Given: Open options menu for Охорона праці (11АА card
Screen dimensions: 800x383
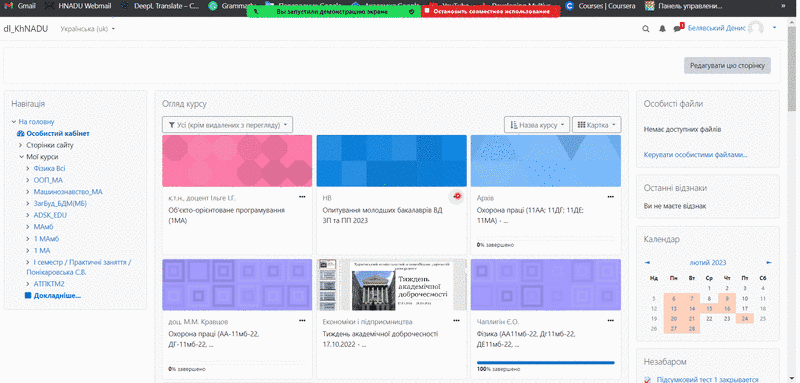Looking at the screenshot, I should [610, 196].
